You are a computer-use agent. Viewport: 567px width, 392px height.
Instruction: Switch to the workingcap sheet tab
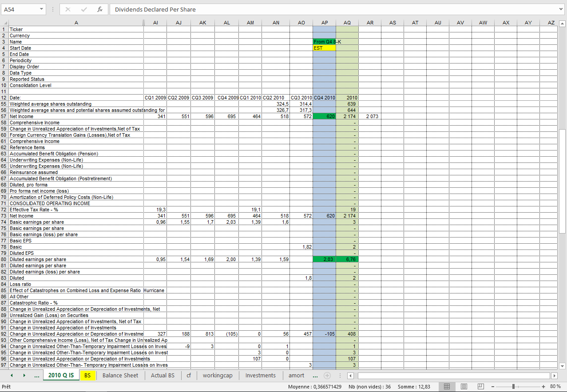pos(218,376)
